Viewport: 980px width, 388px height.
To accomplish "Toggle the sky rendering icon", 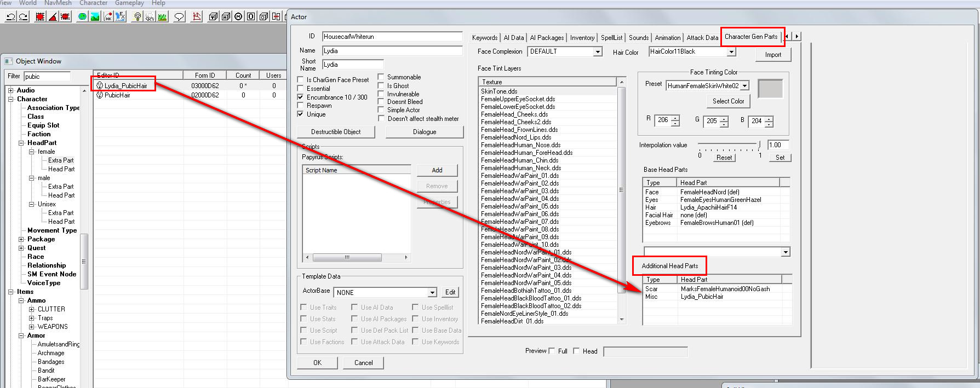I will point(150,17).
